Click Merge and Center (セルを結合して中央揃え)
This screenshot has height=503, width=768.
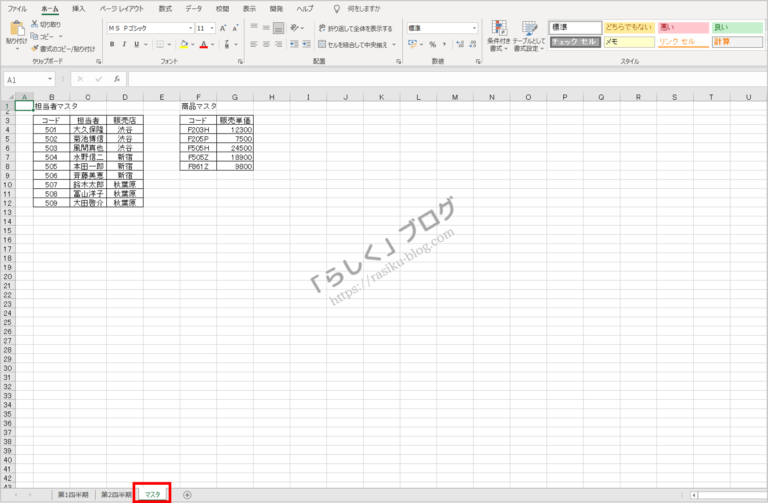pyautogui.click(x=353, y=45)
